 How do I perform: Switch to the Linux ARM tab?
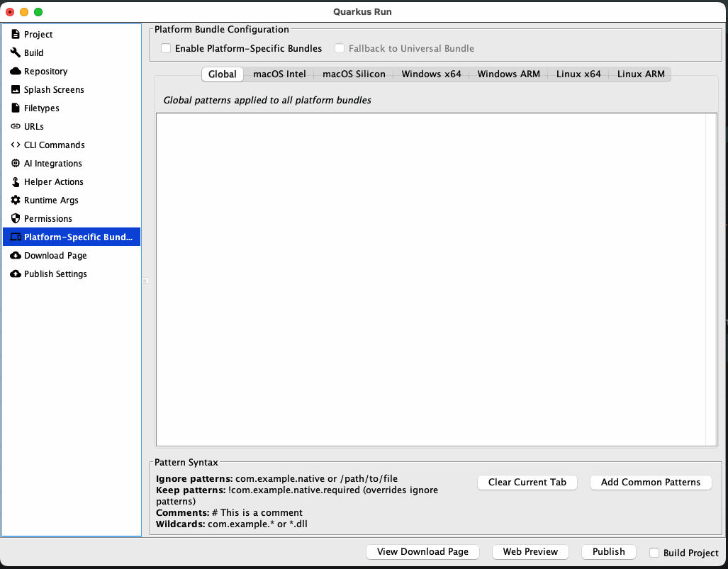click(x=641, y=74)
